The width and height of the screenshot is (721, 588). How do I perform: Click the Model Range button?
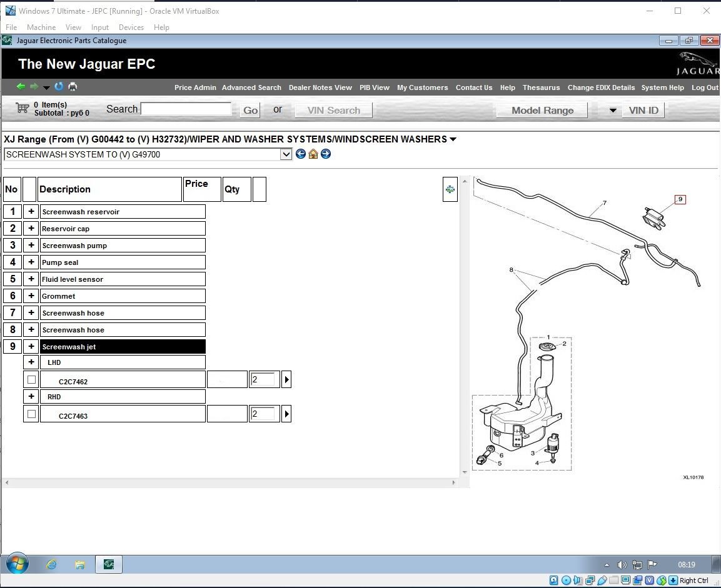(542, 111)
